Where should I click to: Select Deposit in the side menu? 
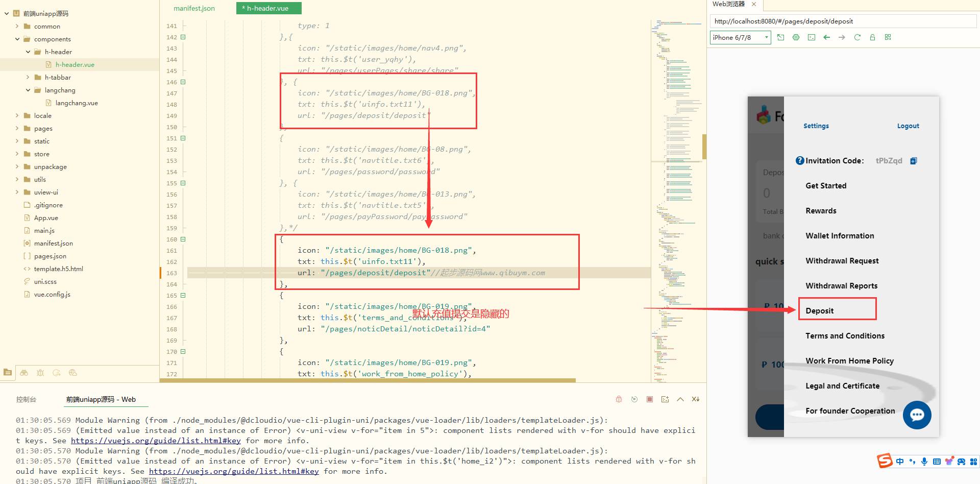click(819, 311)
